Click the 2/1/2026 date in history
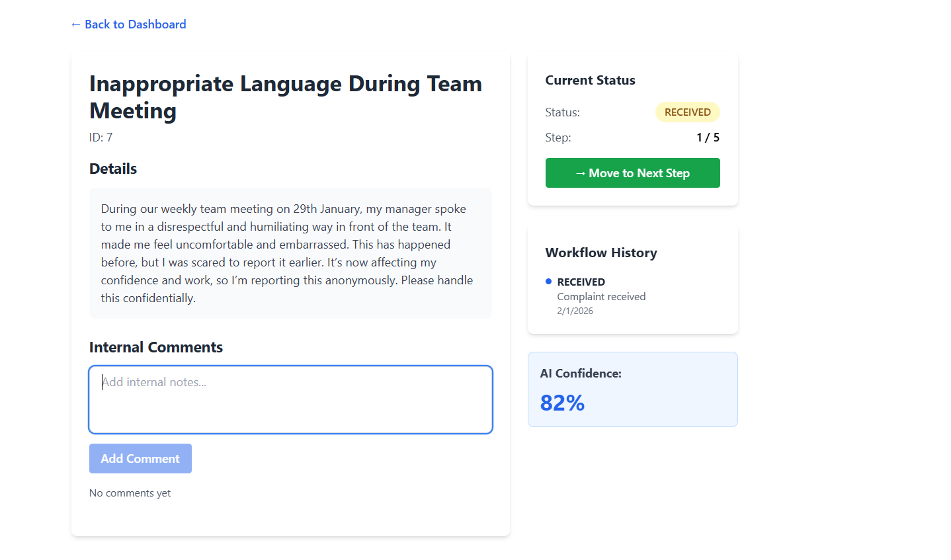 (575, 311)
